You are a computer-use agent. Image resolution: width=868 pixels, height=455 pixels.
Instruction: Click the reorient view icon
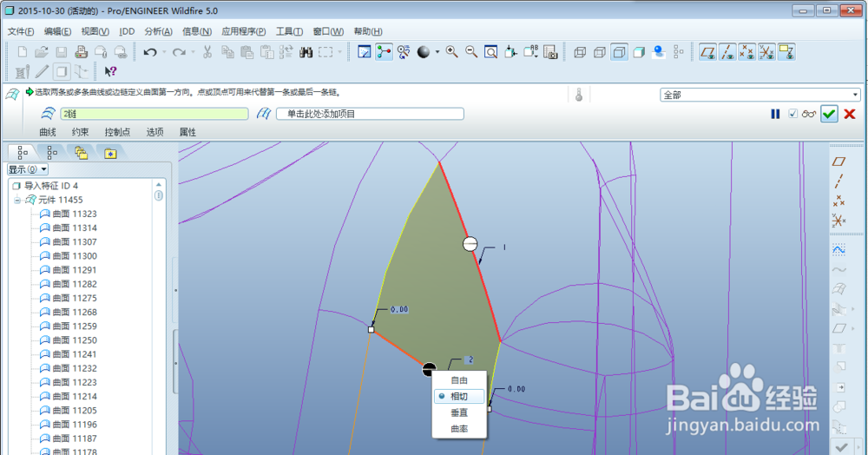(510, 52)
